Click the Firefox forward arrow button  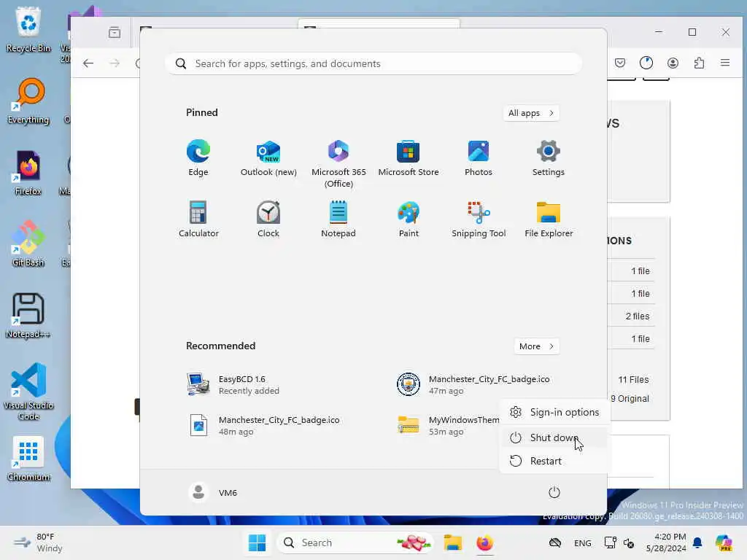(x=115, y=63)
